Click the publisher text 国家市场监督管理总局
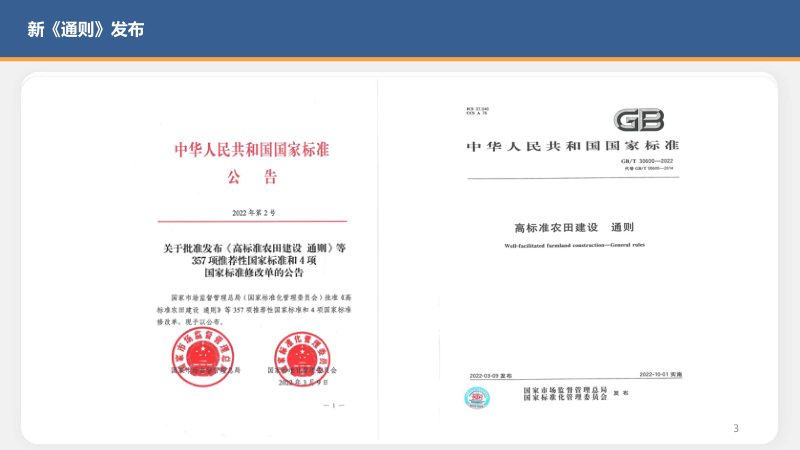The width and height of the screenshot is (800, 450). coord(565,390)
